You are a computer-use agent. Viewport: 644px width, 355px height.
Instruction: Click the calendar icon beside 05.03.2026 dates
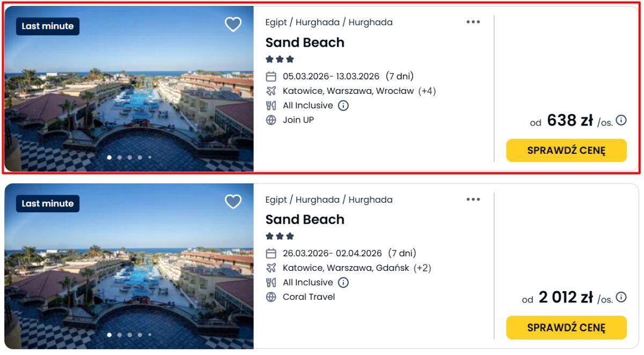[271, 77]
